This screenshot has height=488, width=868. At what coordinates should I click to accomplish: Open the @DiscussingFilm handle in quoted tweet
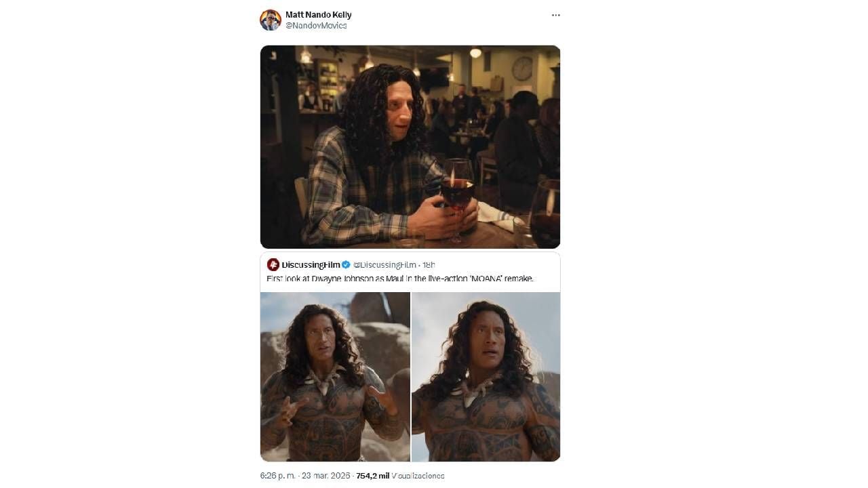click(384, 264)
